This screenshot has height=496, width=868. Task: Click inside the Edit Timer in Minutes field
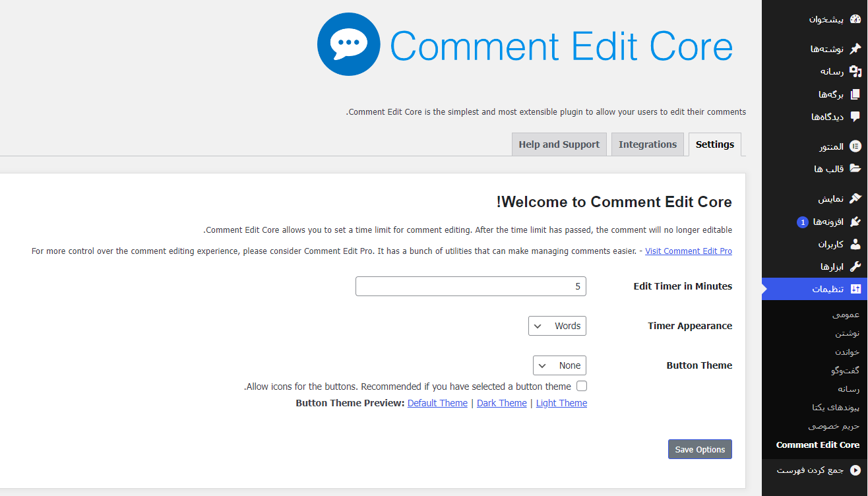pyautogui.click(x=470, y=286)
